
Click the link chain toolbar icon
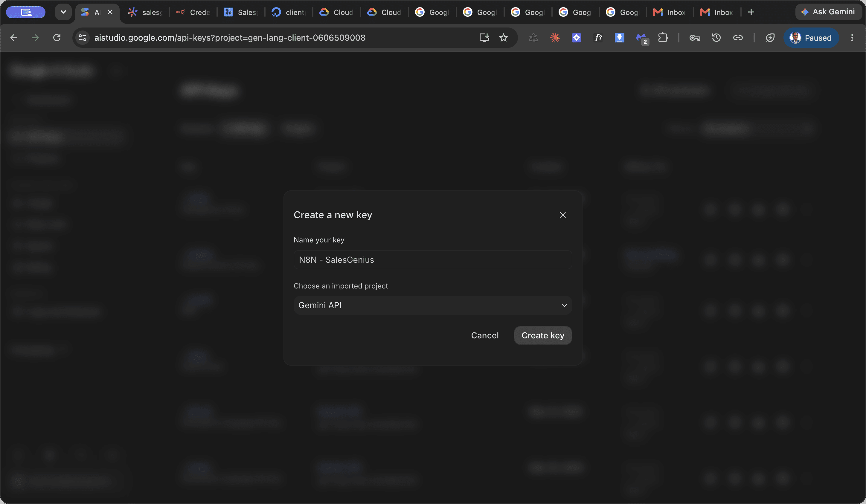pos(738,38)
